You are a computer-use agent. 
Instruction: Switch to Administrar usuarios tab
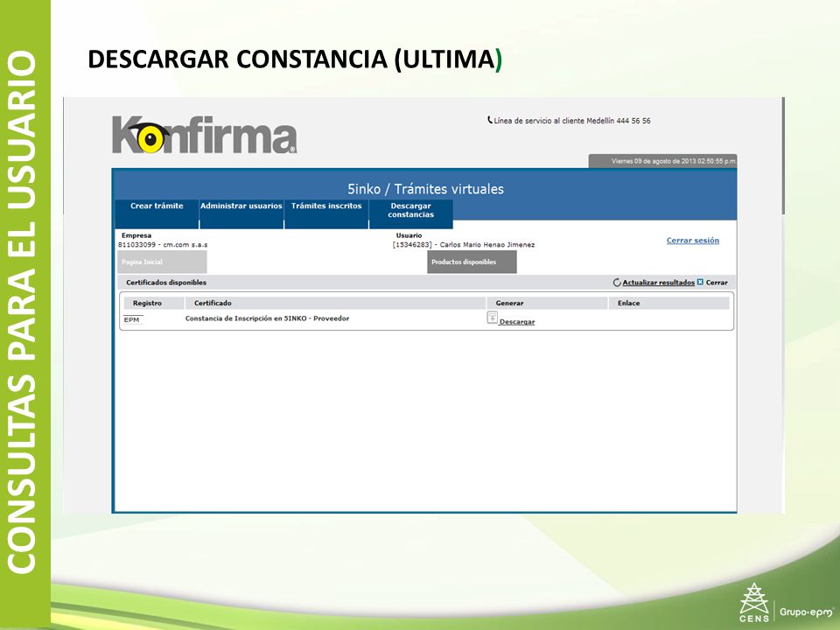coord(241,213)
